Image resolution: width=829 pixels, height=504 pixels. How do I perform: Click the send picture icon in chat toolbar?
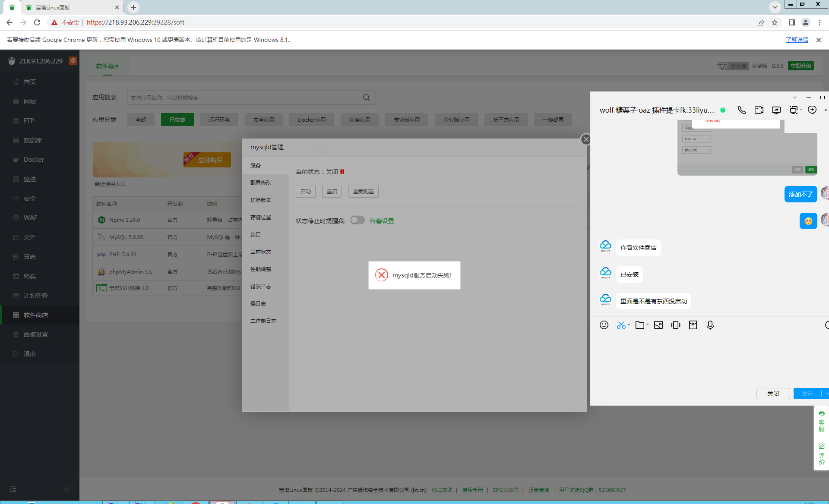pyautogui.click(x=658, y=325)
